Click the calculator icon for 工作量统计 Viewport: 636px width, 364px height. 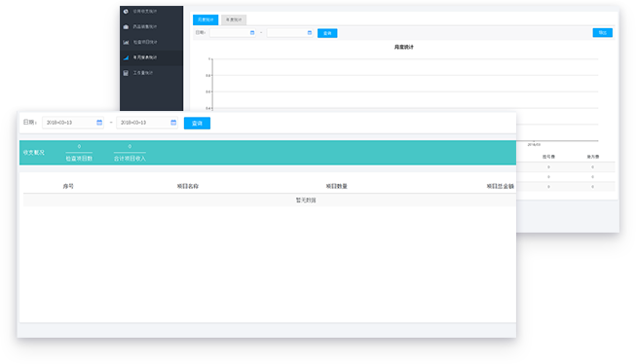pos(126,73)
